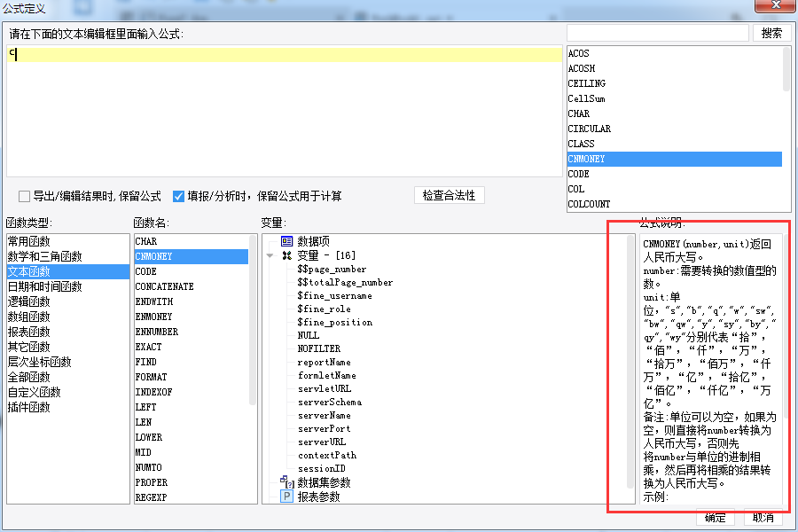798x532 pixels.
Task: Select 文本函数 function type
Action: coord(67,271)
